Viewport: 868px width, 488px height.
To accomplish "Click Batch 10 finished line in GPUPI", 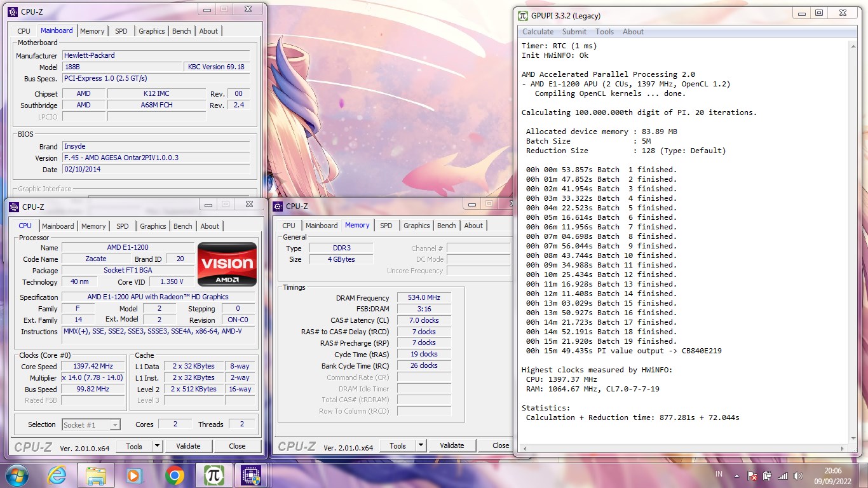I will coord(601,255).
